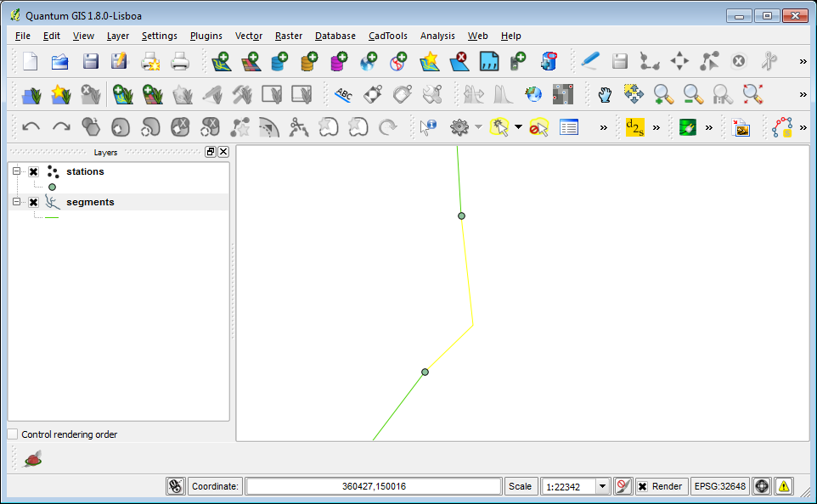The height and width of the screenshot is (504, 817).
Task: Select the Node Tool
Action: pyautogui.click(x=709, y=61)
